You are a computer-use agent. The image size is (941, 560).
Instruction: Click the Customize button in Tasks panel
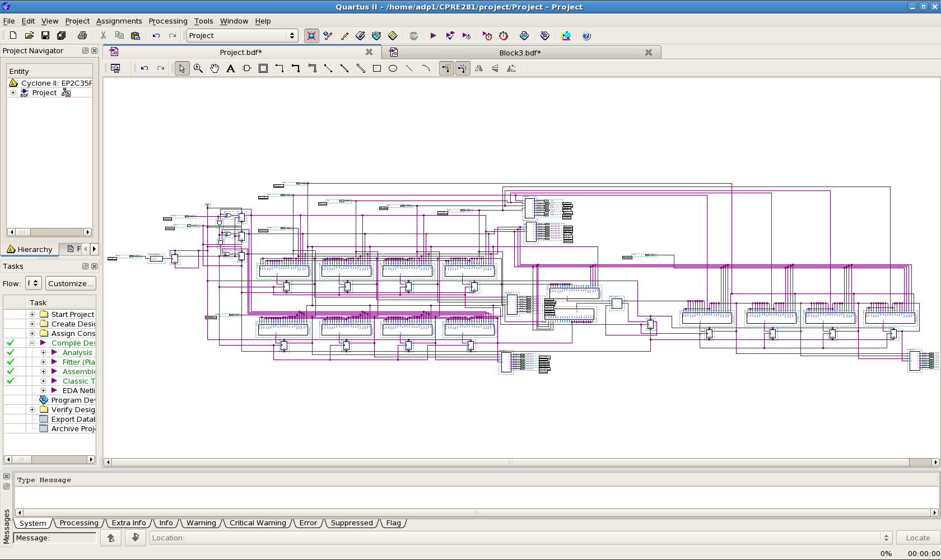pos(71,283)
